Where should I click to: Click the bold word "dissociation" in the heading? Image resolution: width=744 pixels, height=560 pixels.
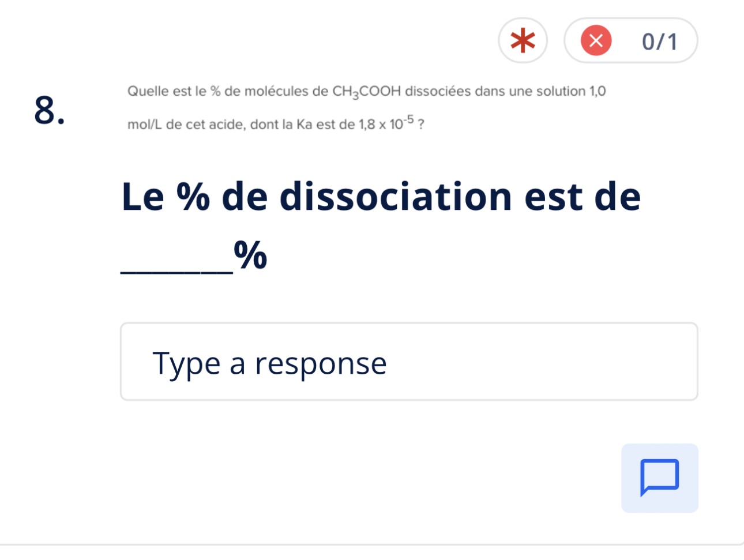click(x=396, y=197)
